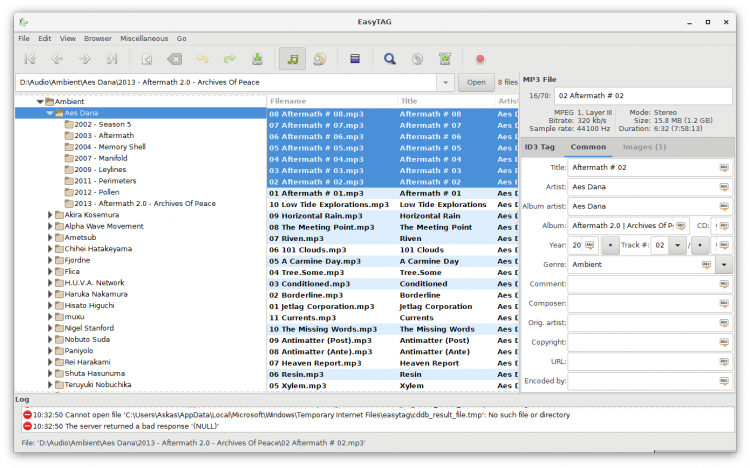
Task: Click the generate playlist toolbar icon
Action: click(x=445, y=59)
